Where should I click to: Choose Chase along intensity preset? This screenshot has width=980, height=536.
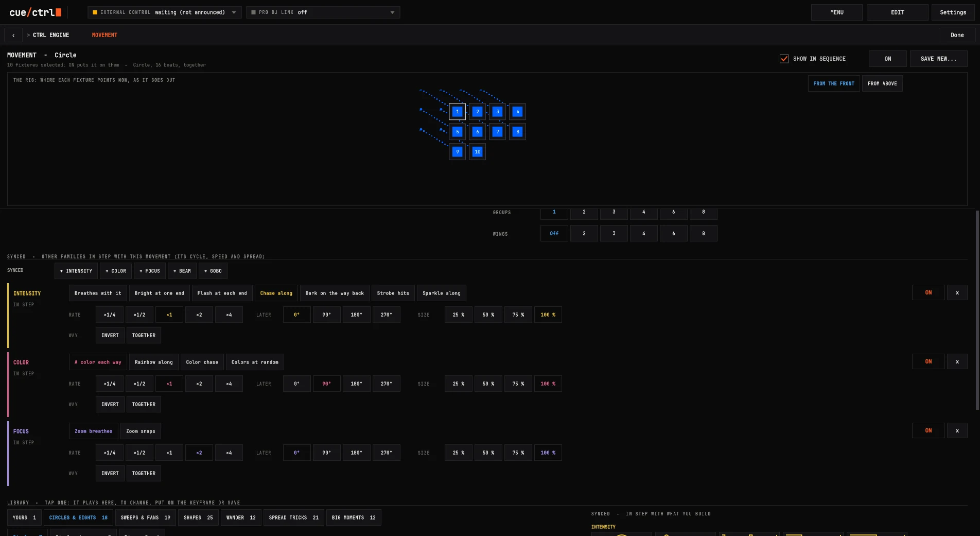276,293
